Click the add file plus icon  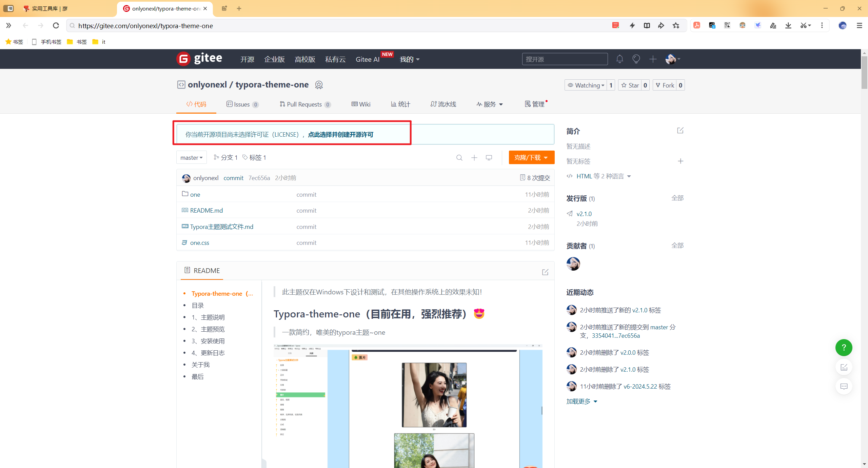[x=474, y=158]
